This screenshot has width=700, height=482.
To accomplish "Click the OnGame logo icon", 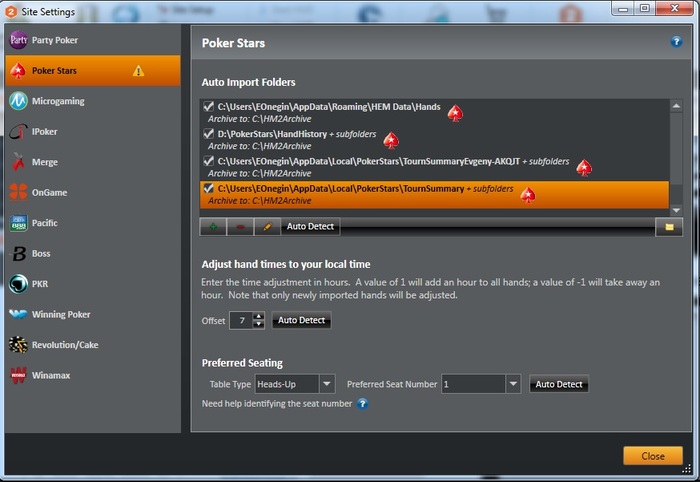I will [x=18, y=192].
